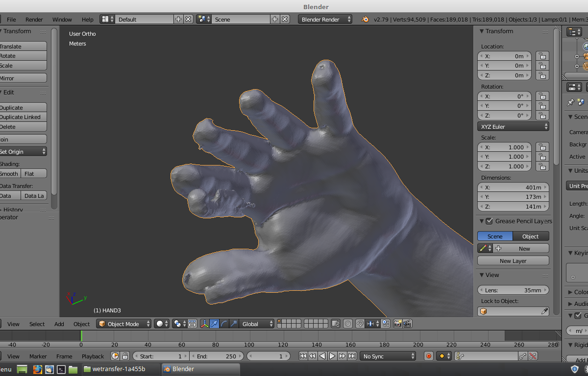
Task: Toggle the 3D manipulator widget
Action: pyautogui.click(x=204, y=324)
